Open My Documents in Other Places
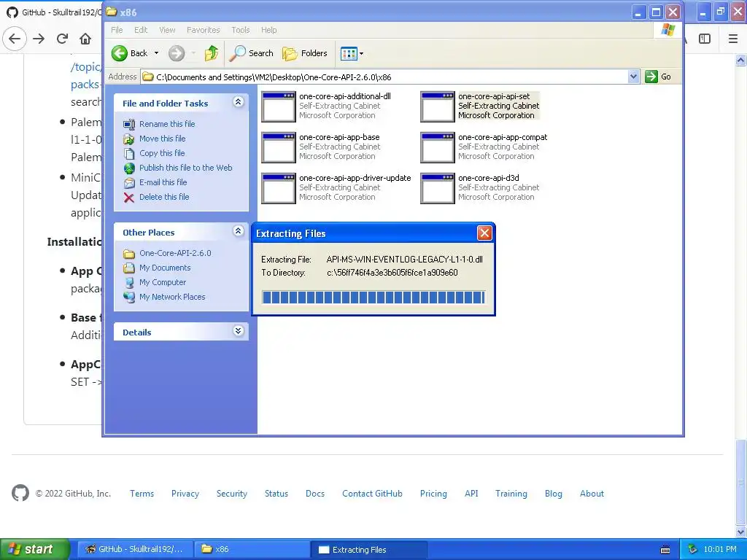747x560 pixels. (165, 268)
